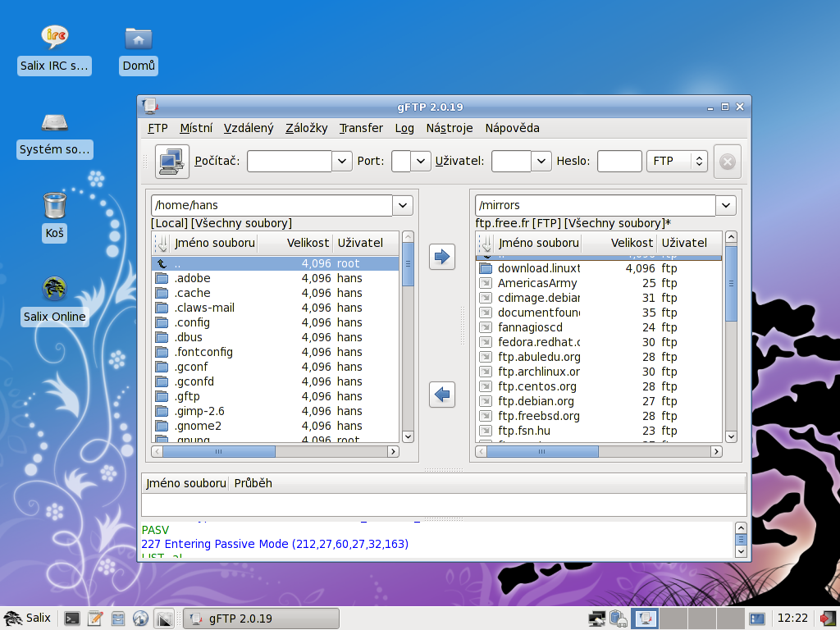840x630 pixels.
Task: Click the parent directory icon in local list
Action: click(162, 263)
